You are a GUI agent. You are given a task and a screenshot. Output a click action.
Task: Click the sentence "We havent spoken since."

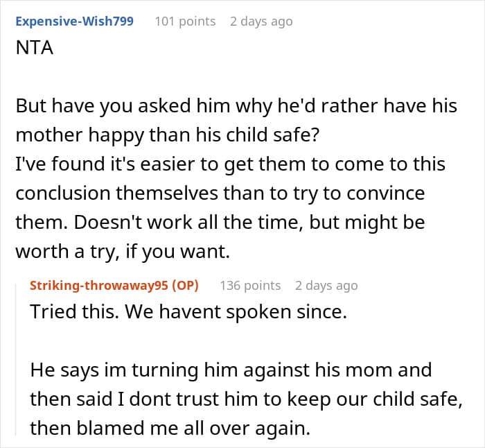232,311
